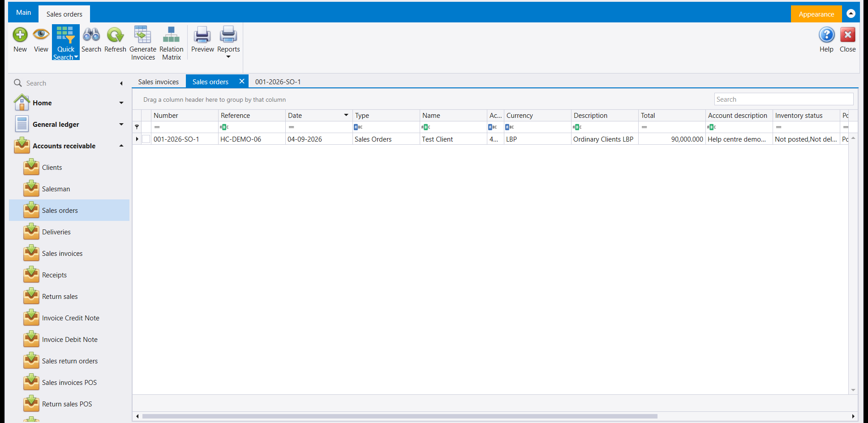868x423 pixels.
Task: Open the Reports dropdown arrow
Action: pyautogui.click(x=228, y=57)
